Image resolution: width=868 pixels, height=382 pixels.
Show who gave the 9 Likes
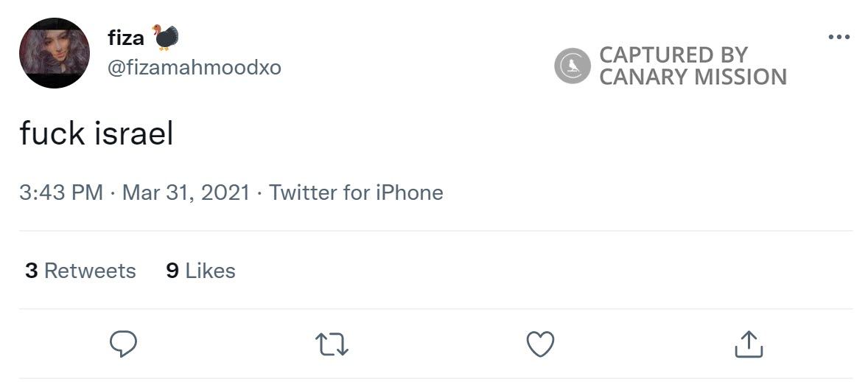[200, 271]
